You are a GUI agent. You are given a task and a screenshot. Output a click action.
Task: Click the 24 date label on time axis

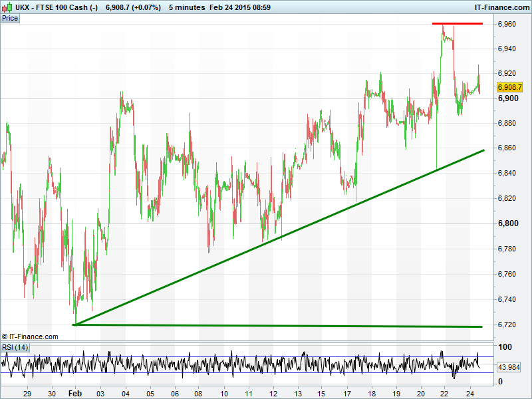click(468, 393)
